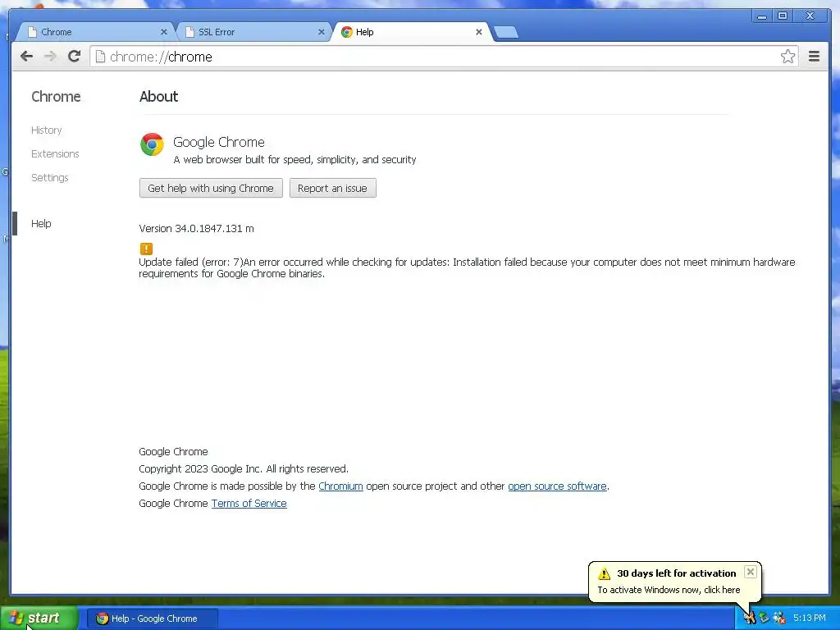Screen dimensions: 840x630
Task: Click the About heading
Action: (x=158, y=97)
